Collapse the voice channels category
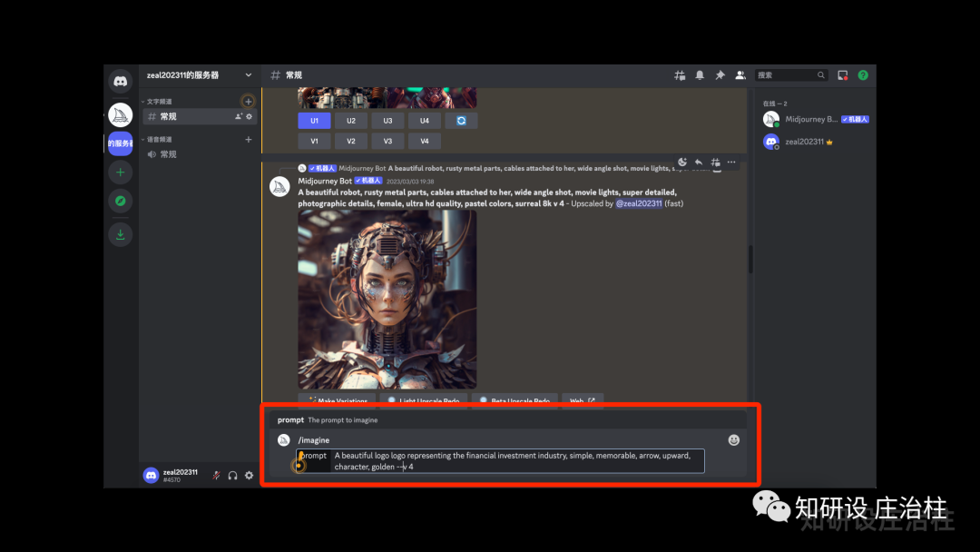The image size is (980, 552). 157,140
